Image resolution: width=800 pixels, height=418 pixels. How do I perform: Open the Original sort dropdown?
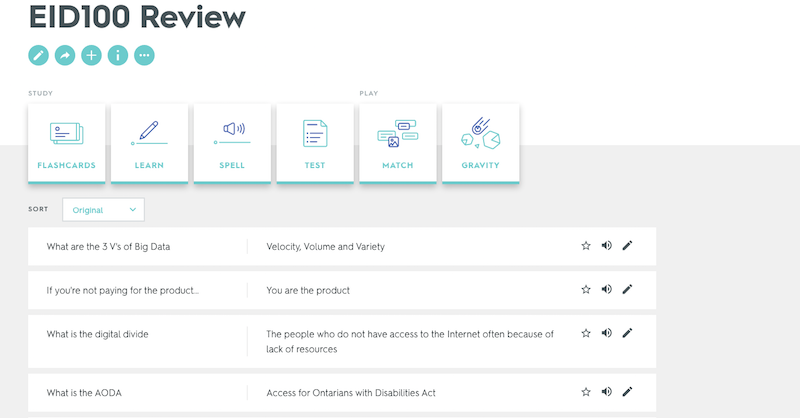click(104, 210)
